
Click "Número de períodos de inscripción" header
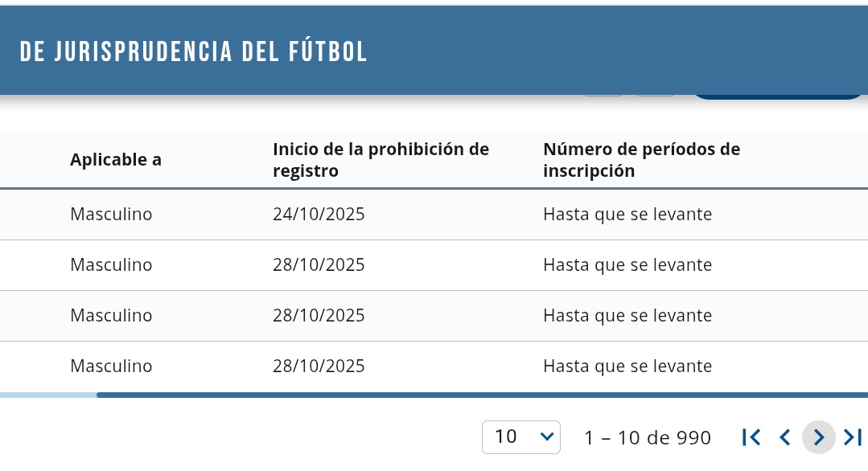click(x=641, y=160)
